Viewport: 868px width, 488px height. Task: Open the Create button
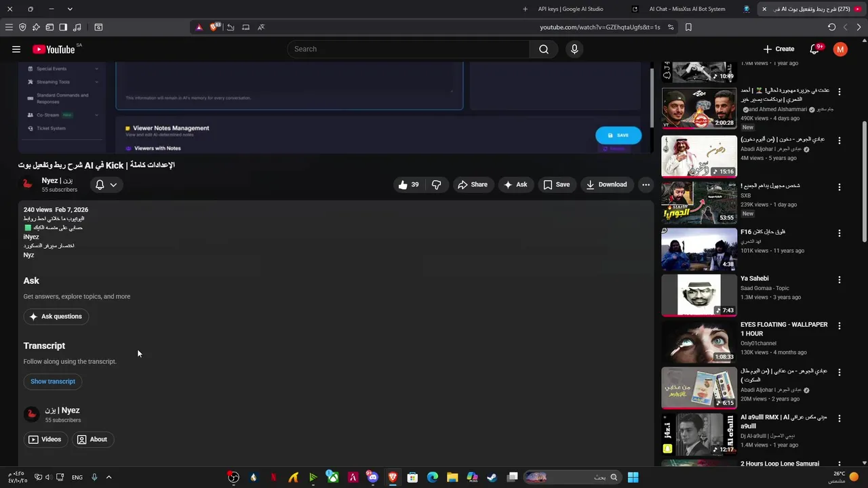778,49
